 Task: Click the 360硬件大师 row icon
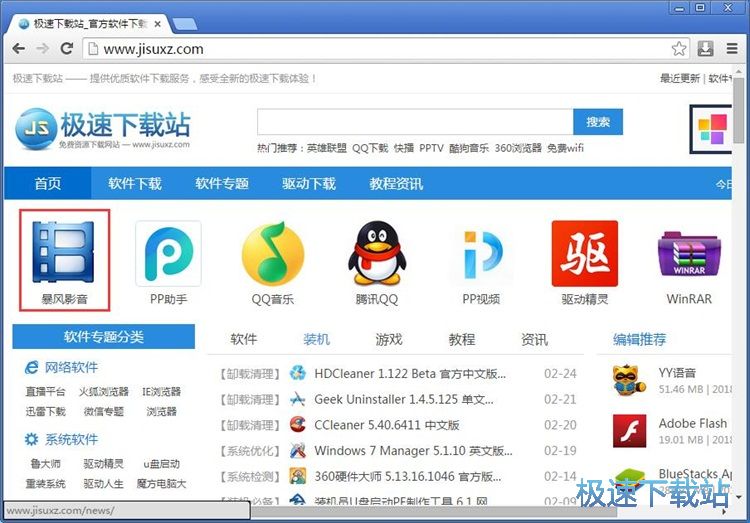pyautogui.click(x=298, y=476)
